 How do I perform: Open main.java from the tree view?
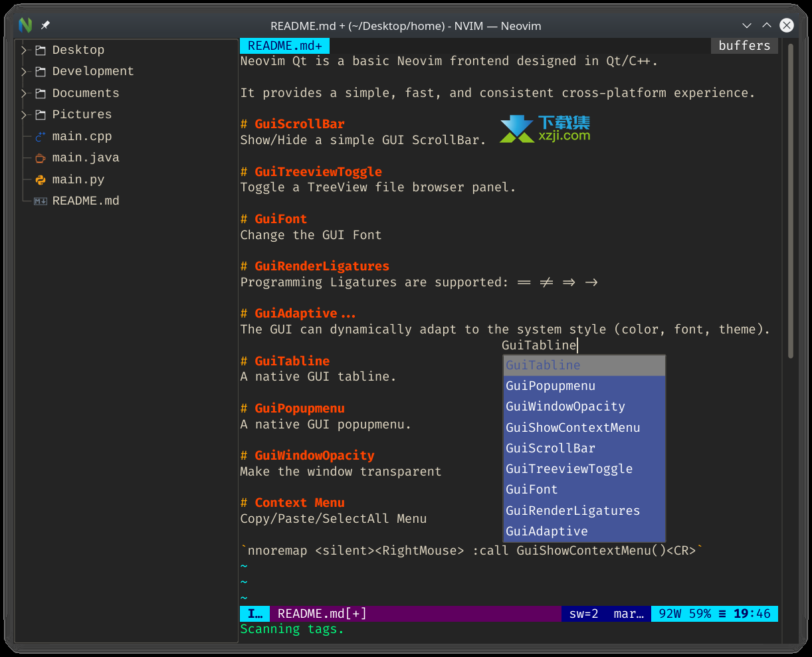click(x=86, y=158)
